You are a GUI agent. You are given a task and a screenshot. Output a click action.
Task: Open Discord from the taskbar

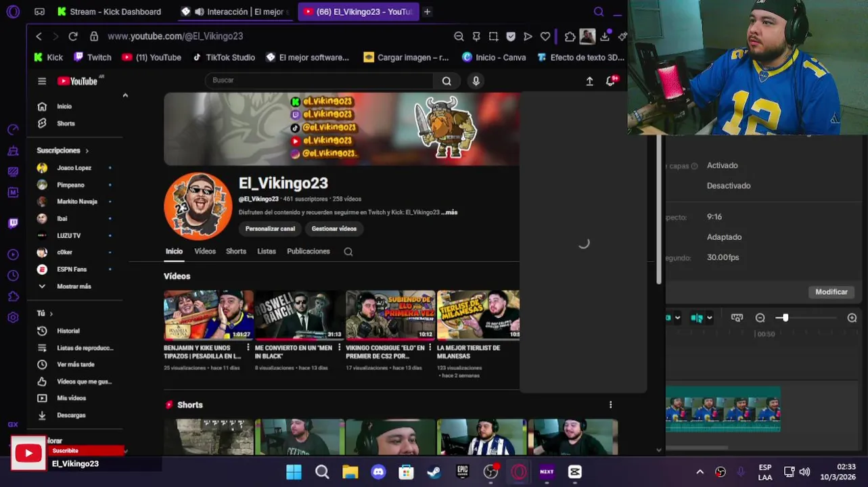378,471
